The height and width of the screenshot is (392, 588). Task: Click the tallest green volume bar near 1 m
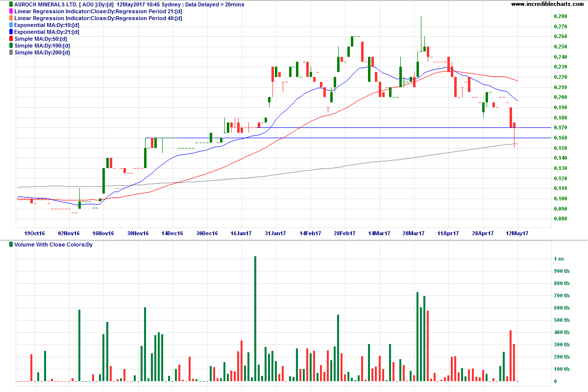pos(255,318)
